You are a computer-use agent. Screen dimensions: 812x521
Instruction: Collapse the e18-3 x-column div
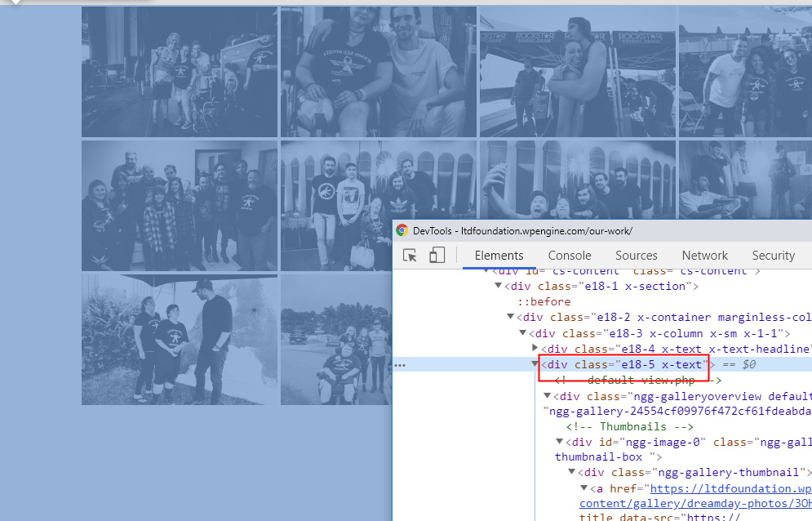523,333
